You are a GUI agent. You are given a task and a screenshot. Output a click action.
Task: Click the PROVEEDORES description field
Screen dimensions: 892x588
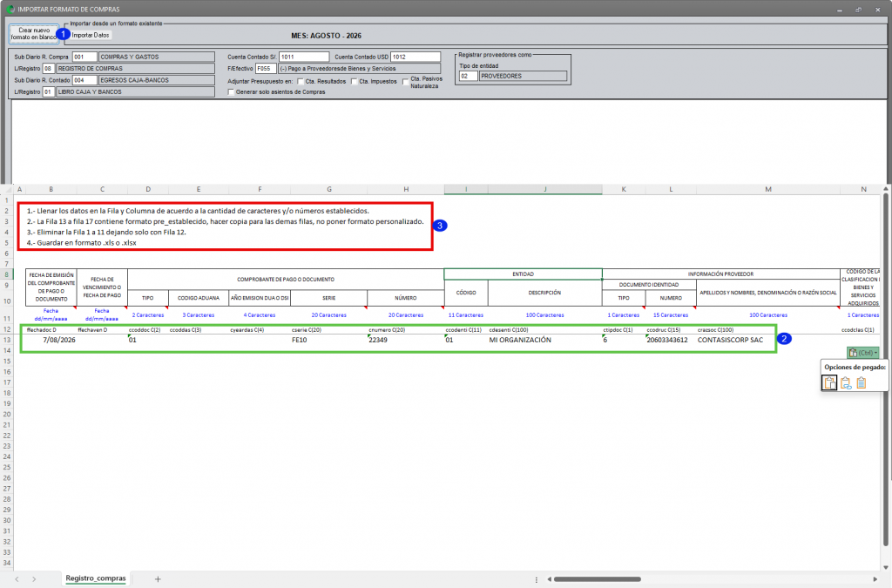[523, 76]
